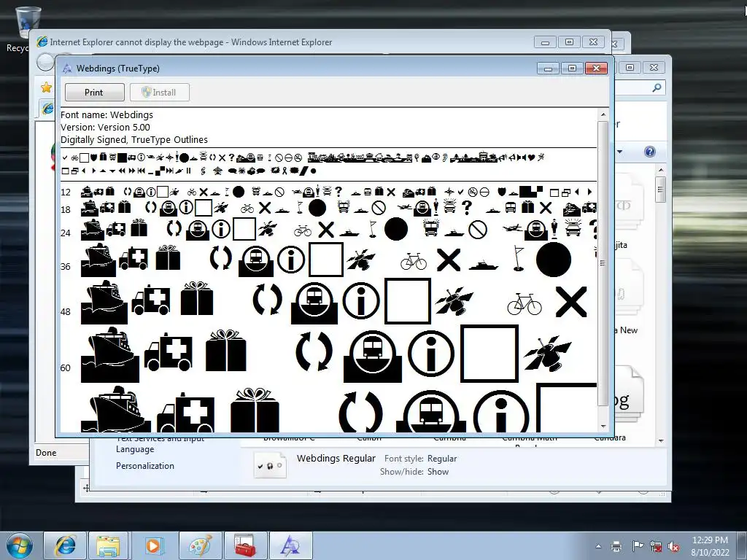Click the Internet Explorer tab icon

(47, 108)
